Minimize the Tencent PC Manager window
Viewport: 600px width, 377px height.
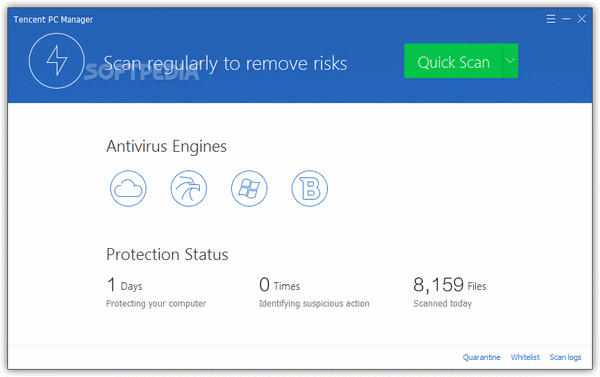click(x=566, y=19)
